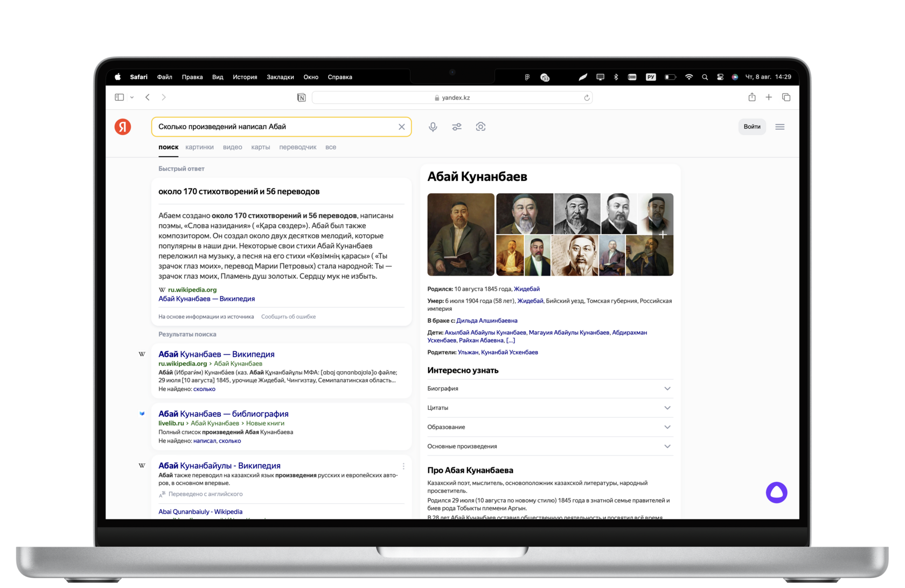Click the large Abai portrait thumbnail
Image resolution: width=905 pixels, height=588 pixels.
coord(461,235)
